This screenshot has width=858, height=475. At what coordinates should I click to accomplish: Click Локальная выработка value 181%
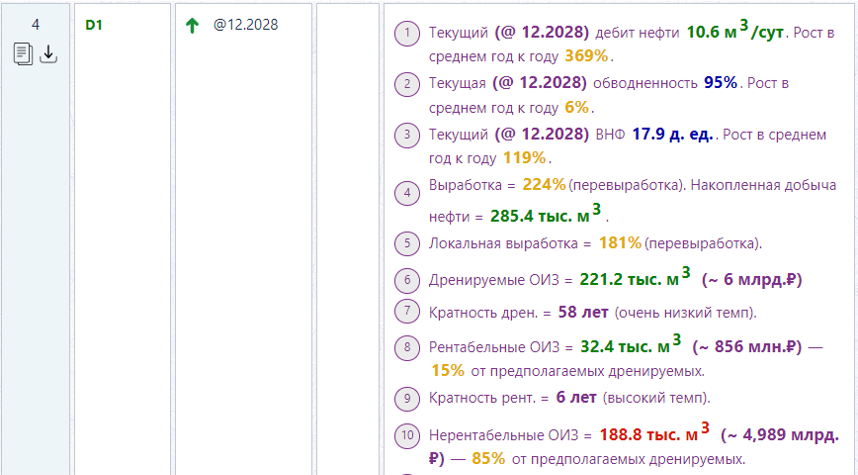point(620,242)
